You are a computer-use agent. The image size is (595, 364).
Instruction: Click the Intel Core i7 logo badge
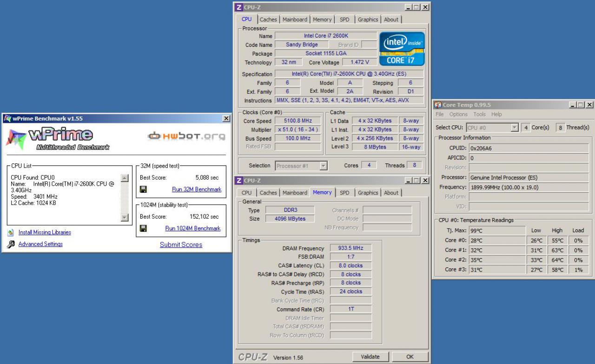pyautogui.click(x=402, y=49)
